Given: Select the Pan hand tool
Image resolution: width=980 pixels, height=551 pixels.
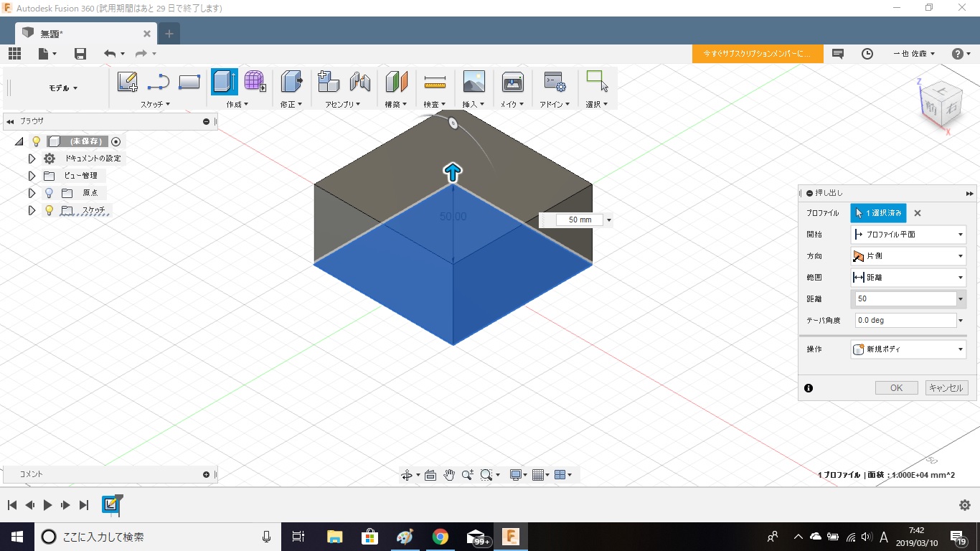Looking at the screenshot, I should tap(449, 475).
